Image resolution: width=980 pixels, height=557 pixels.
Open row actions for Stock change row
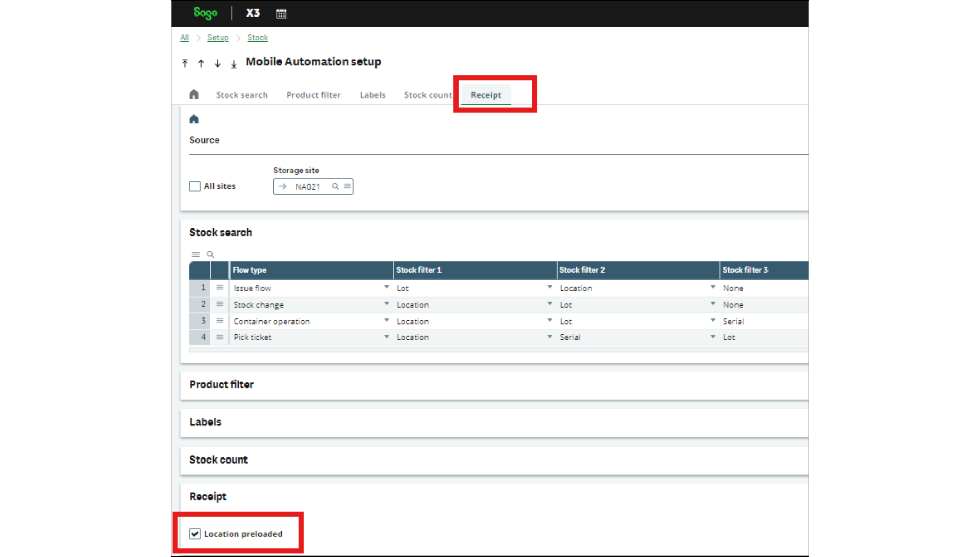[220, 304]
